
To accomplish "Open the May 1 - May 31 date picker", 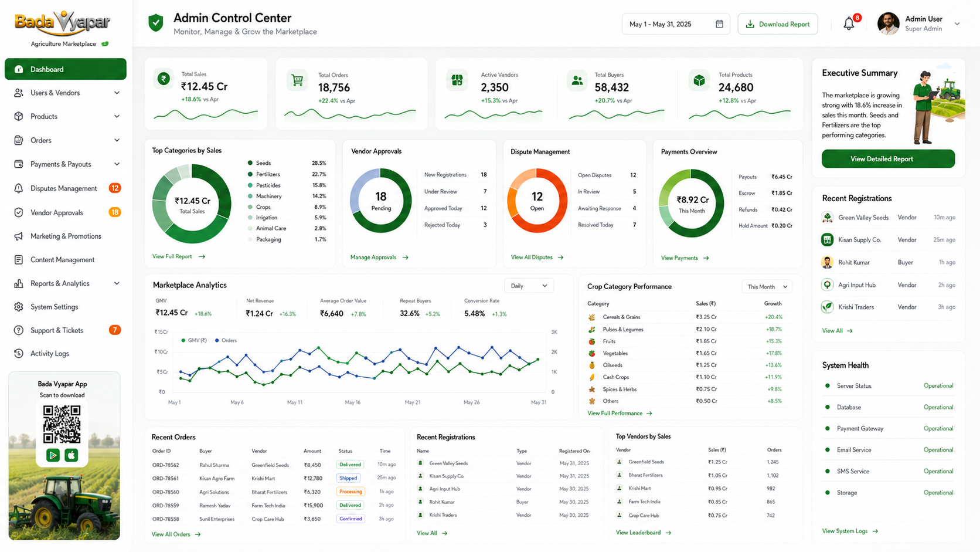I will (x=676, y=24).
